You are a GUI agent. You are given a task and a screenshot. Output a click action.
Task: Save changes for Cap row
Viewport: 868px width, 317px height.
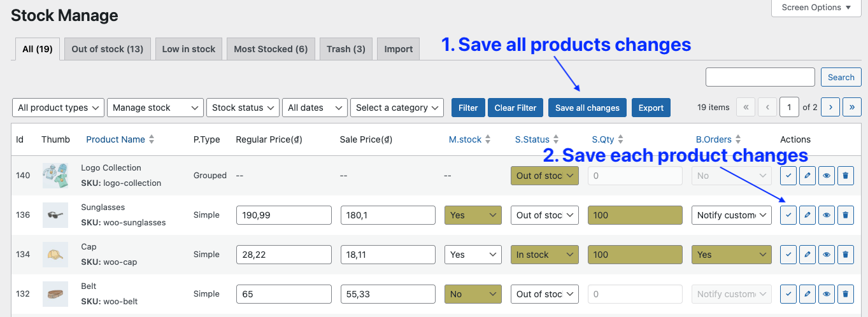pos(788,255)
